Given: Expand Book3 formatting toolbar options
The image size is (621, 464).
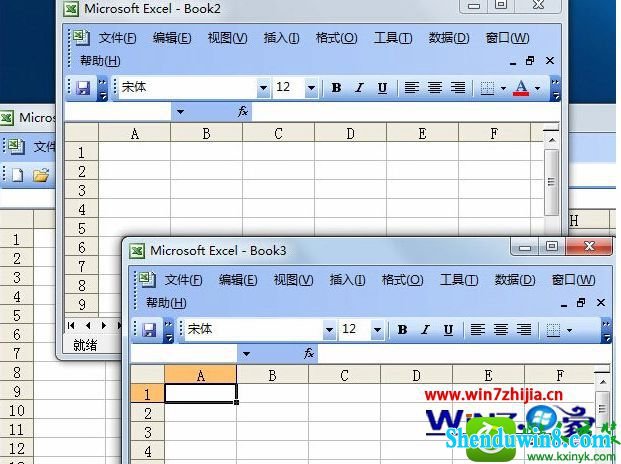Looking at the screenshot, I should pyautogui.click(x=606, y=331).
